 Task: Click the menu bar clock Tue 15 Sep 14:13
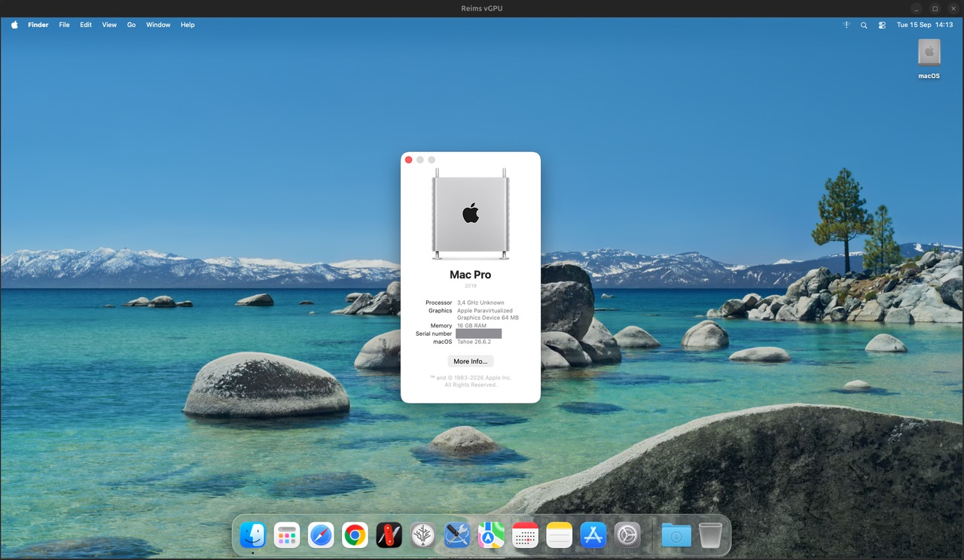(x=925, y=25)
